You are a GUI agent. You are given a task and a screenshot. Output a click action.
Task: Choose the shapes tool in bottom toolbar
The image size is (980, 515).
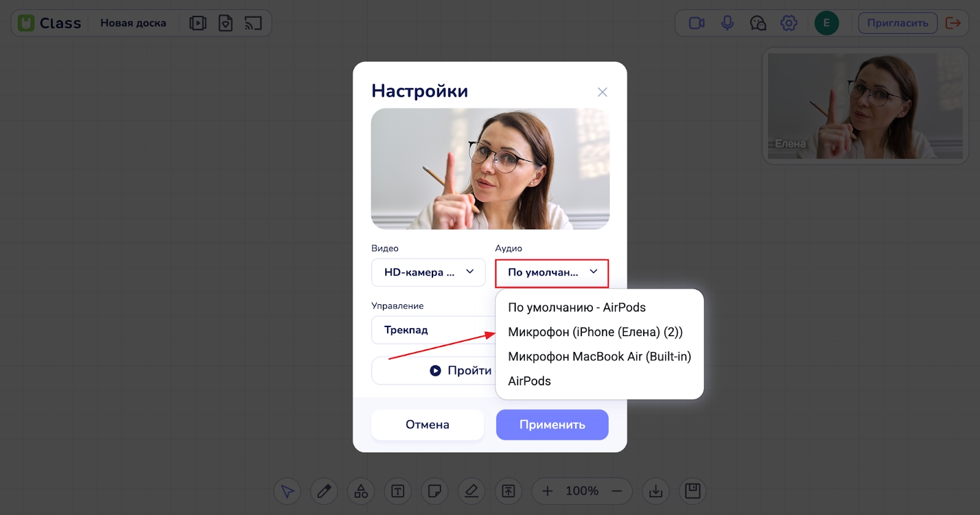point(361,491)
